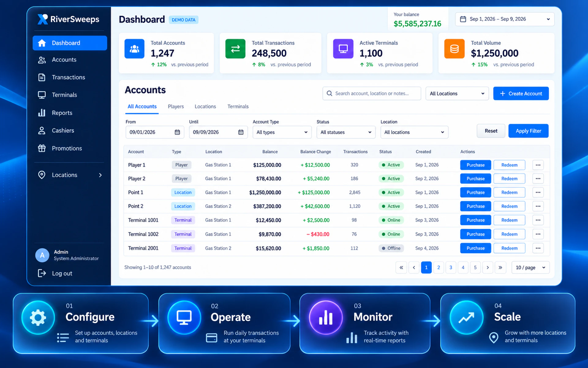Open the Location filter dropdown

414,132
